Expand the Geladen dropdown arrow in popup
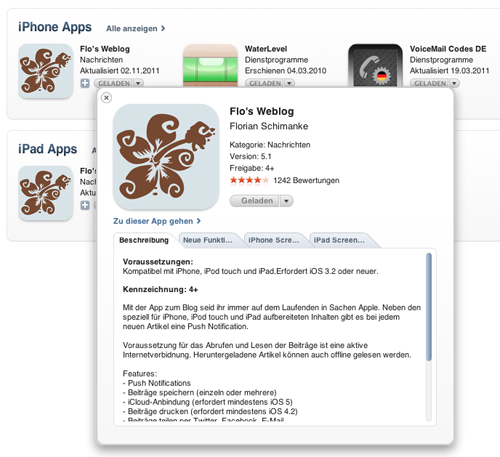Screen dimensions: 500x457 (x=286, y=201)
